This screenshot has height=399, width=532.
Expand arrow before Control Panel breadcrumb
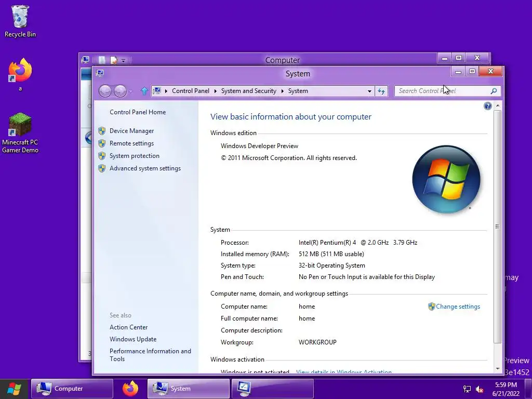click(x=166, y=91)
